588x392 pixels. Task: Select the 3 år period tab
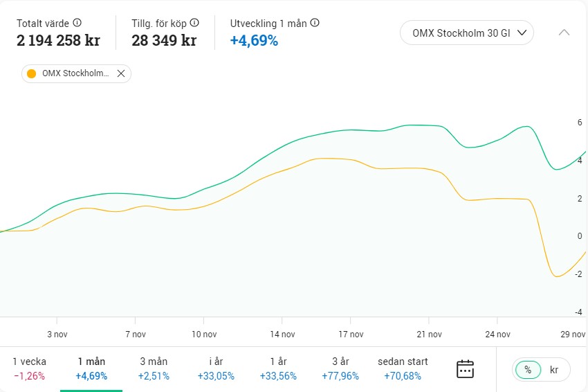339,368
